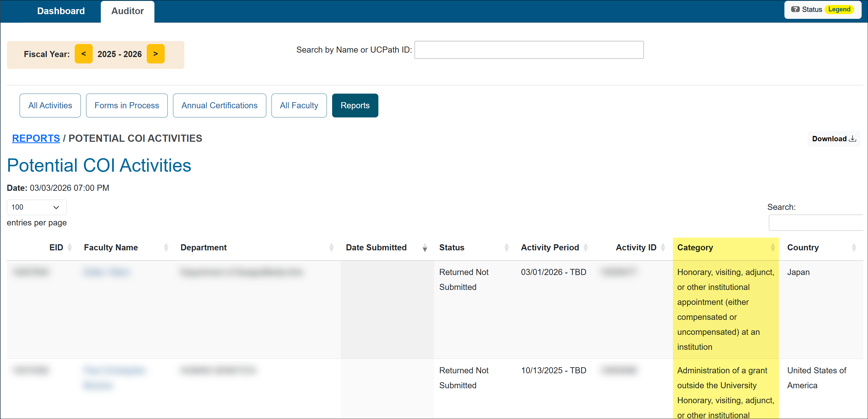
Task: Click the Download button
Action: click(x=833, y=139)
